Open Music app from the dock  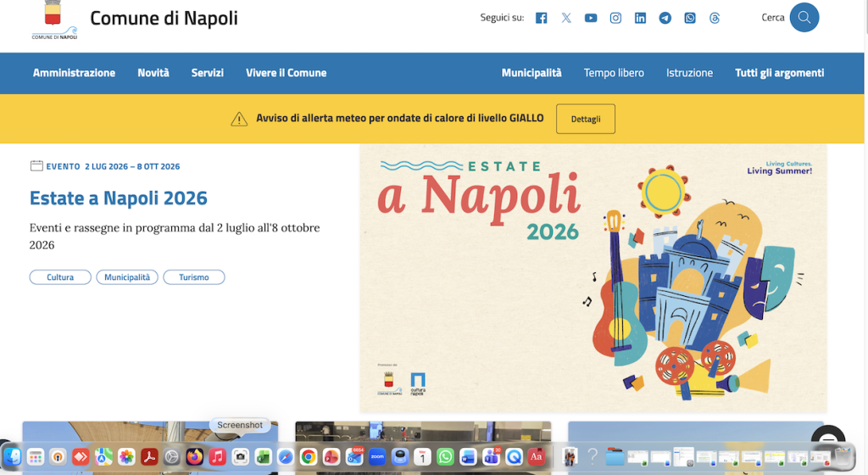point(217,456)
